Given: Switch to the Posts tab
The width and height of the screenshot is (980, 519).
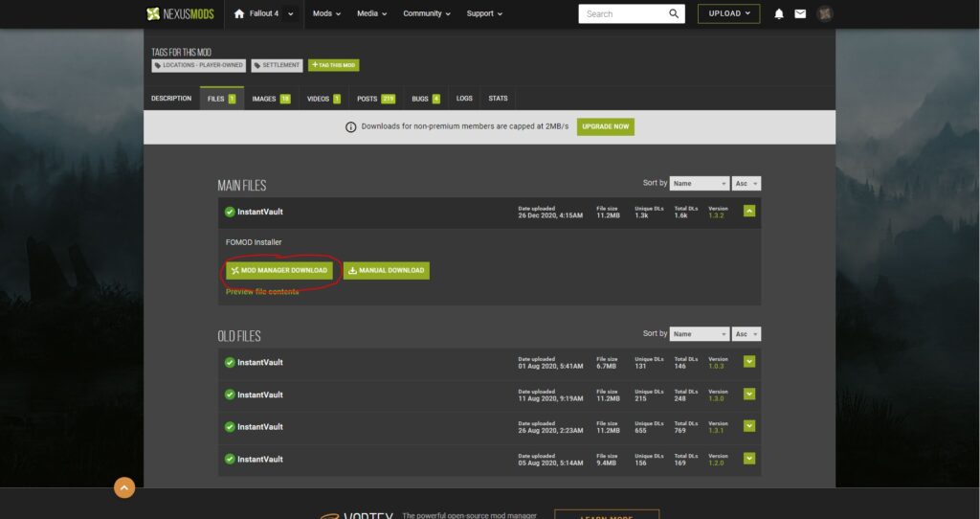Looking at the screenshot, I should (376, 99).
